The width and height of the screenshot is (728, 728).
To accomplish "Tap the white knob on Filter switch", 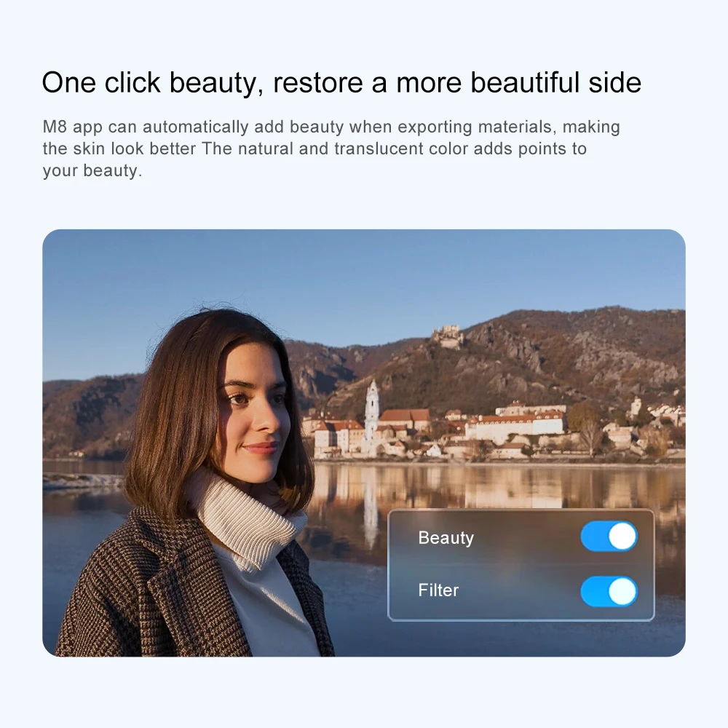I will (622, 591).
